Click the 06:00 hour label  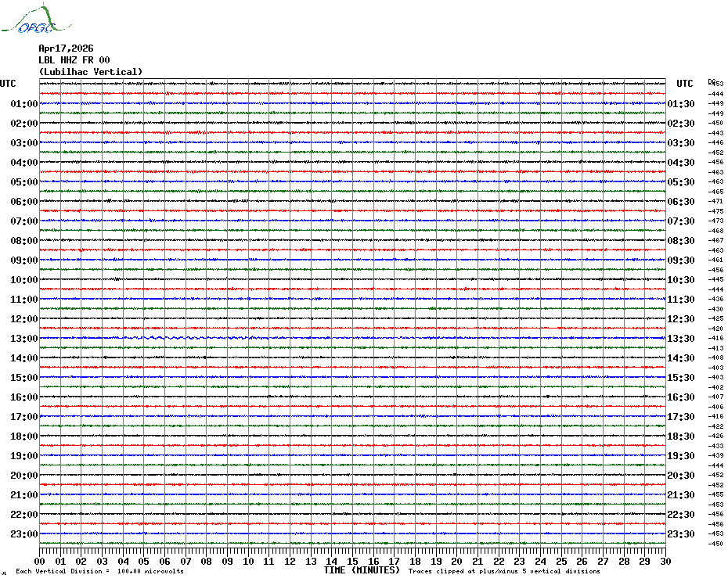tap(24, 201)
